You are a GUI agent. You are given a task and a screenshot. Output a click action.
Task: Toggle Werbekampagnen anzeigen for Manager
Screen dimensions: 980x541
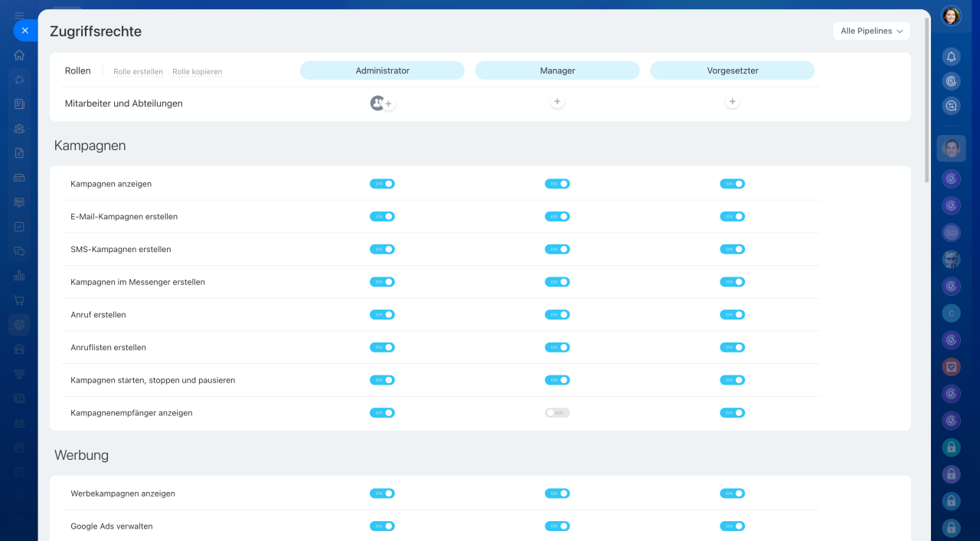click(x=557, y=493)
